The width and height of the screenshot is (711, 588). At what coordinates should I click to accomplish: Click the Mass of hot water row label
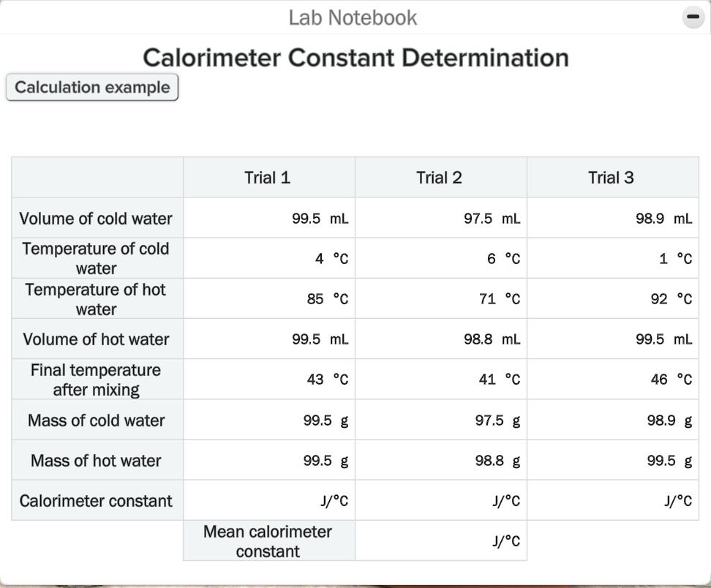pyautogui.click(x=96, y=459)
